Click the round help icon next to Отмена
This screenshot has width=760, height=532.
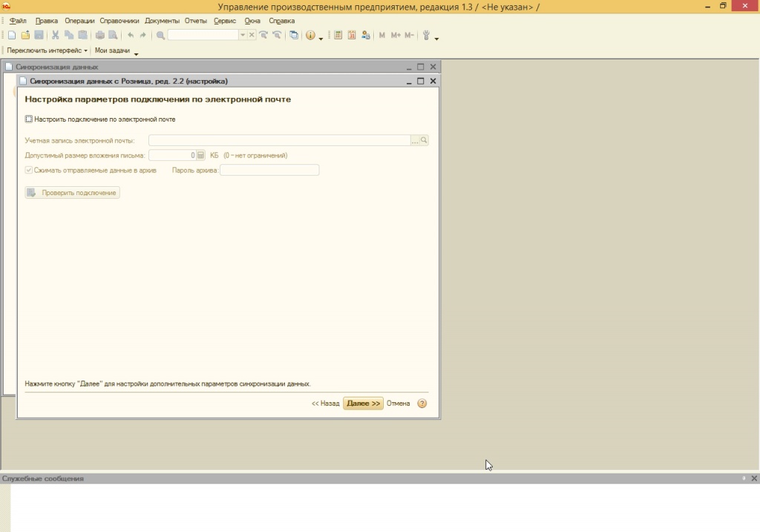coord(422,404)
